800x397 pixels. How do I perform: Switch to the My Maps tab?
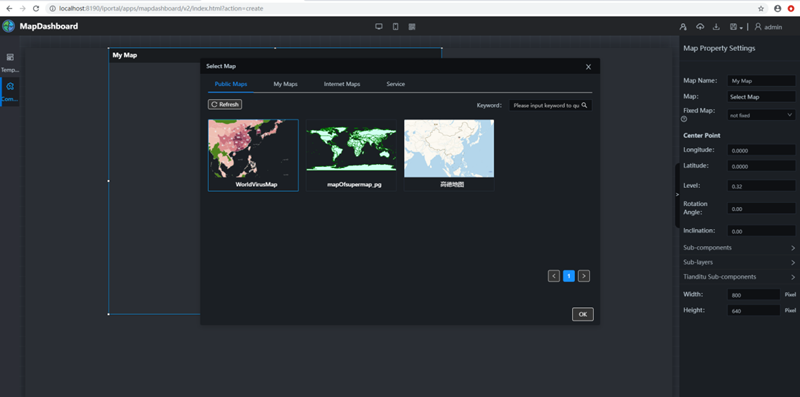coord(285,84)
